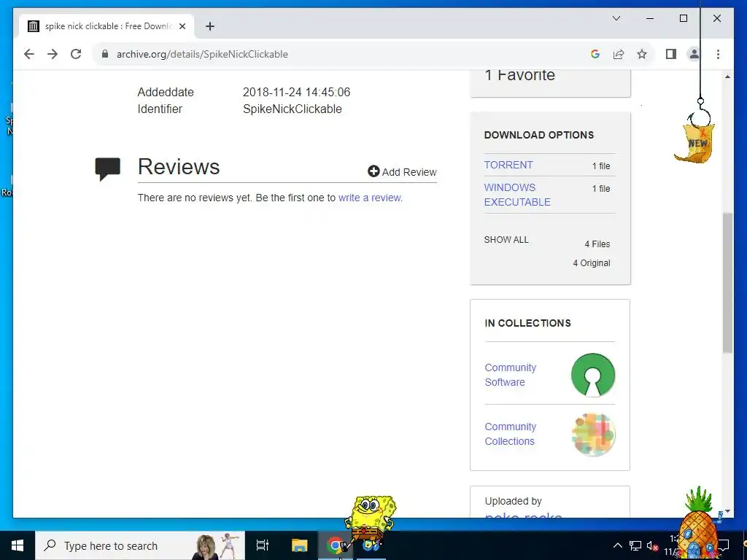The height and width of the screenshot is (560, 747).
Task: Close the spike nick clickable tab
Action: click(182, 27)
